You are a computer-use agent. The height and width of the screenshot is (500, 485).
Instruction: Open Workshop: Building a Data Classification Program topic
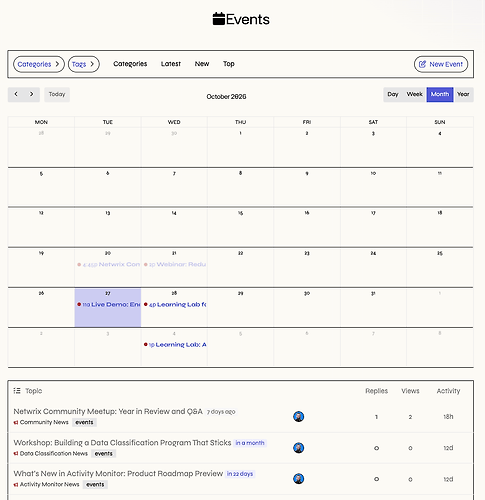[122, 443]
